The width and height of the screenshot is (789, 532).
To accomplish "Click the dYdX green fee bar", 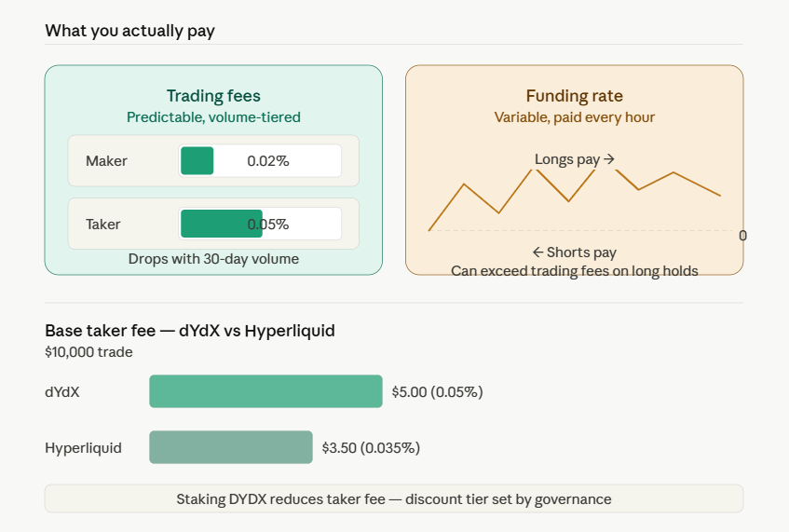I will pyautogui.click(x=265, y=391).
